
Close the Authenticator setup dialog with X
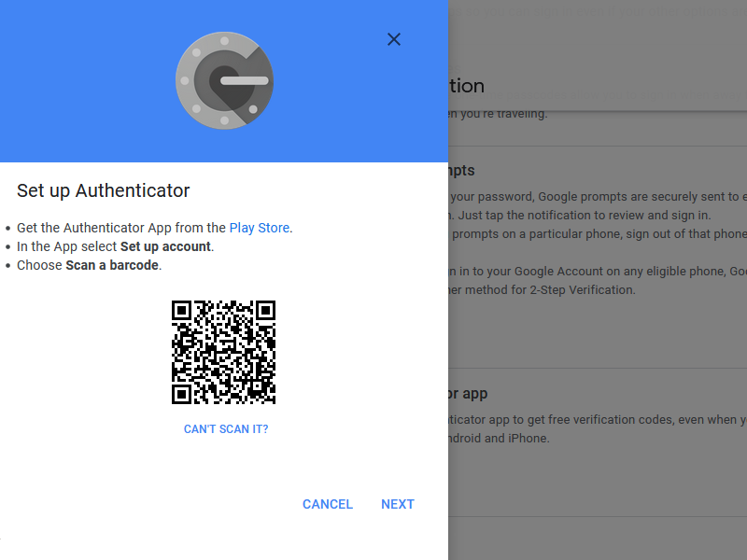coord(394,39)
